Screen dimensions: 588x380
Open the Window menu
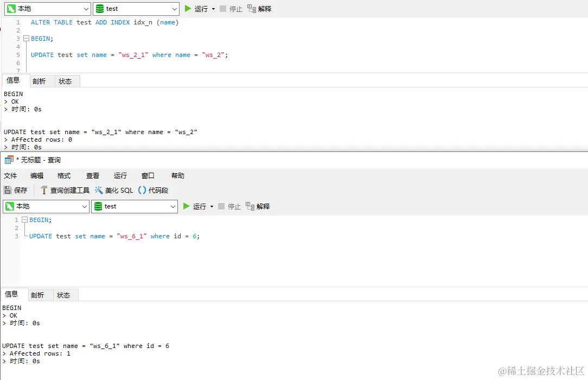tap(148, 175)
